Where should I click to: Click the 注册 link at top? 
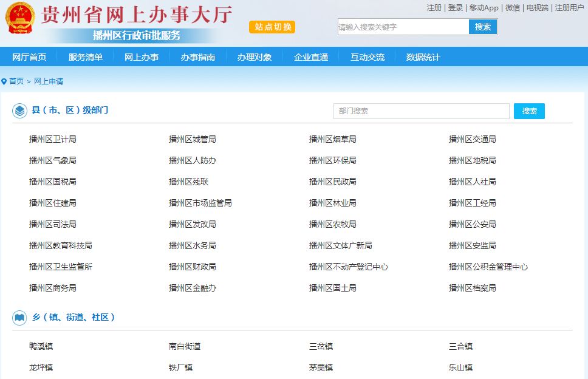coord(434,8)
